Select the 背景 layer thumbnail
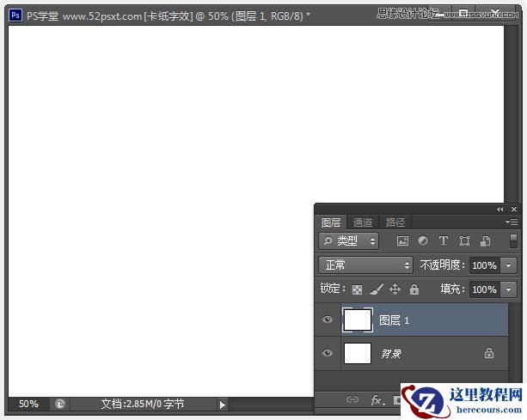 tap(358, 353)
